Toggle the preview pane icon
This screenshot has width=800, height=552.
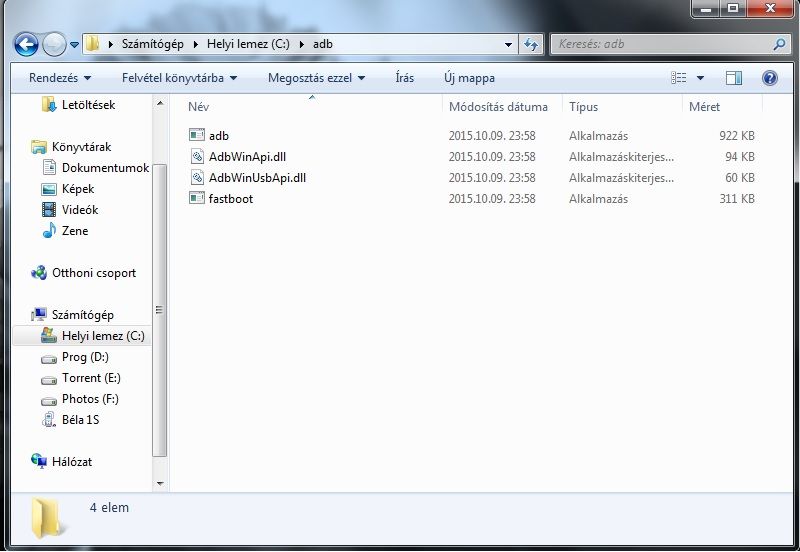[734, 78]
